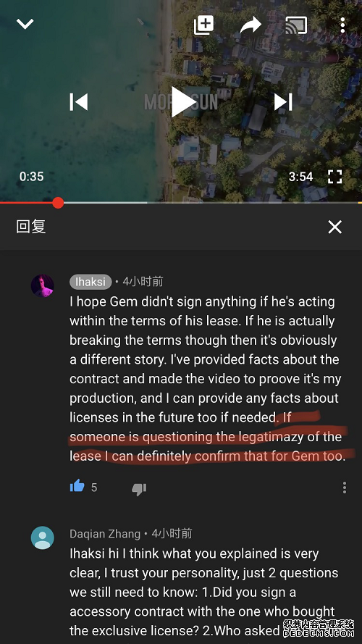The height and width of the screenshot is (644, 362).
Task: Toggle dislike on Ihaksi's comment
Action: point(139,489)
